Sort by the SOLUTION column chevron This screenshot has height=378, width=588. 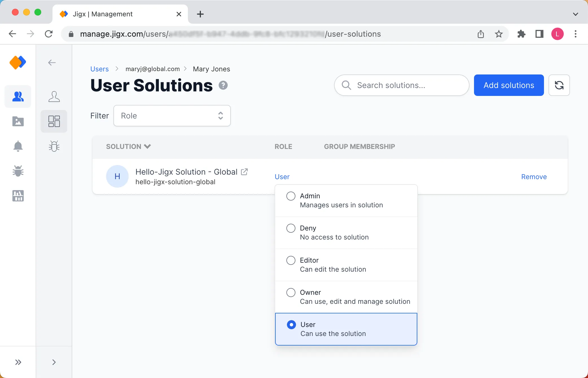coord(147,146)
